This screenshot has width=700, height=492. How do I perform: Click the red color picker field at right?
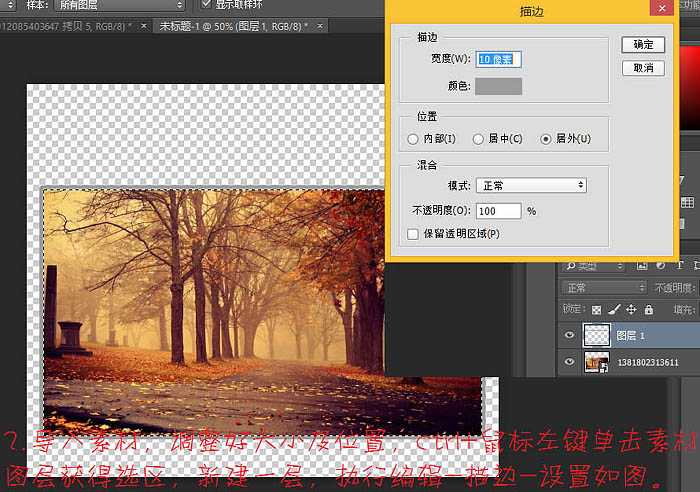690,87
